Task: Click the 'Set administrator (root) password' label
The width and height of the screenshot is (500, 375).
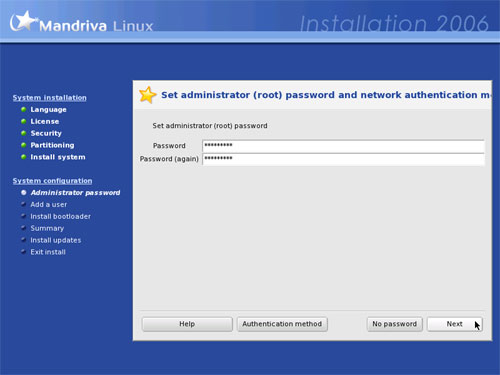Action: click(x=210, y=126)
